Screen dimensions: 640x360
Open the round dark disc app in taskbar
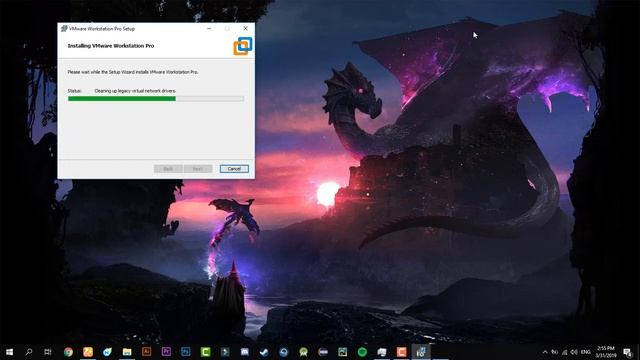coord(323,352)
